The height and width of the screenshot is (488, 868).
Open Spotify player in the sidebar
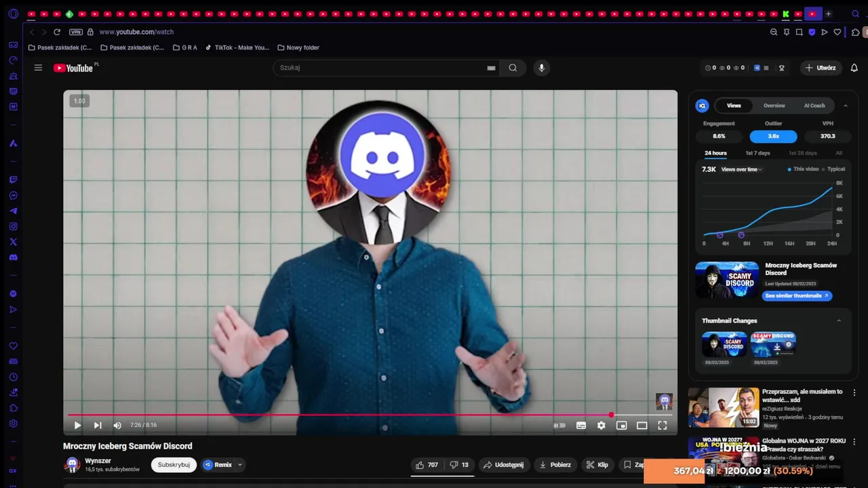(x=13, y=293)
